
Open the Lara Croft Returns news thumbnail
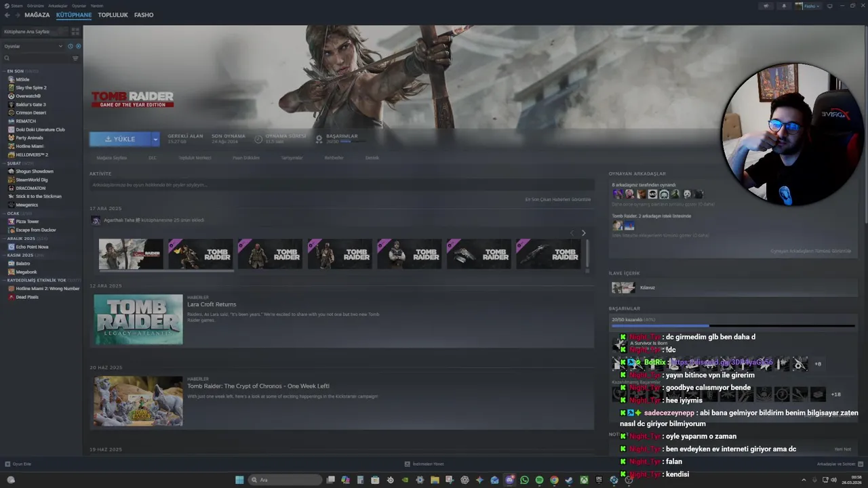pyautogui.click(x=138, y=319)
